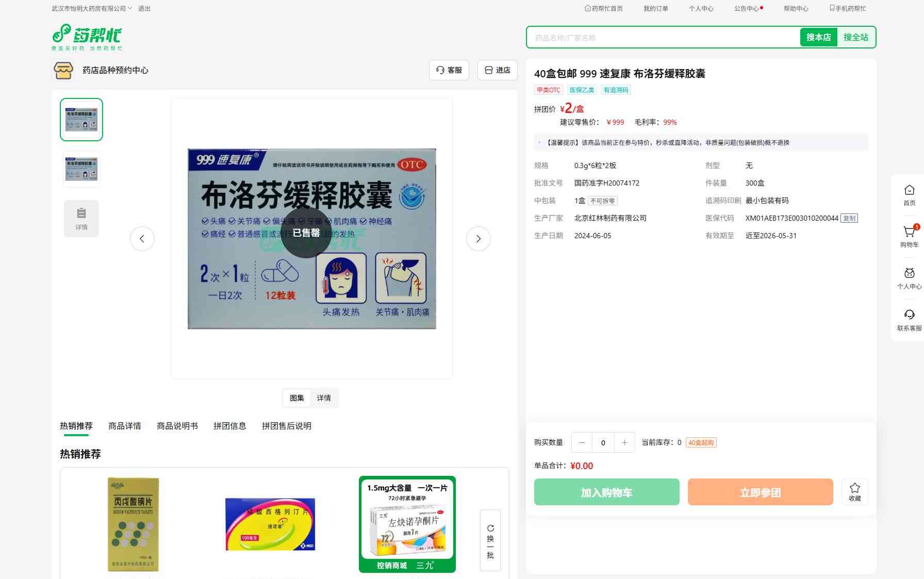The image size is (924, 579).
Task: Increase purchase quantity with plus button
Action: pos(624,442)
